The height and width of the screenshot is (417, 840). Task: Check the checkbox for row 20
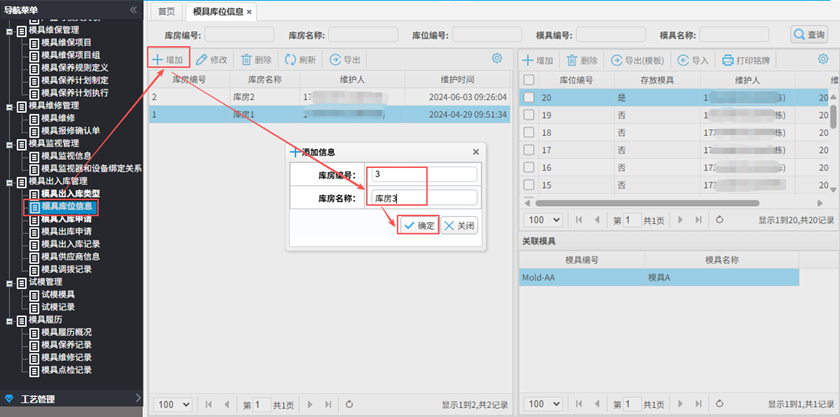pyautogui.click(x=529, y=98)
